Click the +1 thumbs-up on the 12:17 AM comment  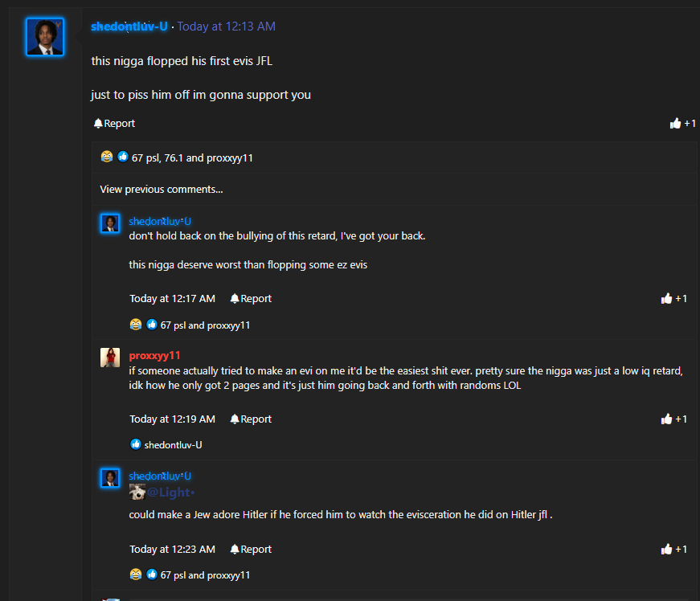pos(673,299)
